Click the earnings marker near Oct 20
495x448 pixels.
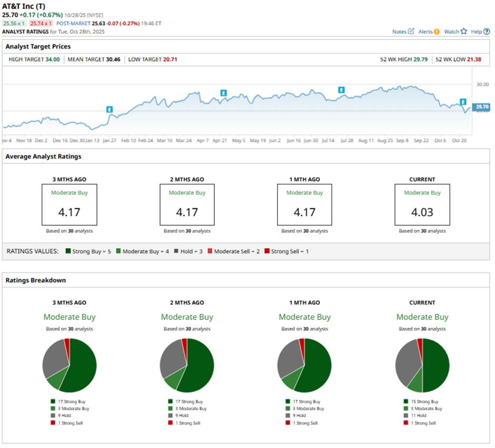pyautogui.click(x=463, y=102)
